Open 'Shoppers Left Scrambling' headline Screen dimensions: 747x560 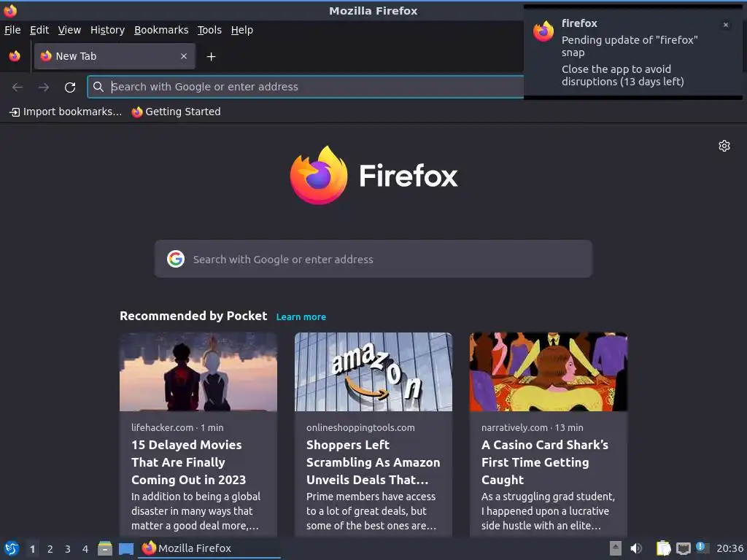(x=373, y=462)
